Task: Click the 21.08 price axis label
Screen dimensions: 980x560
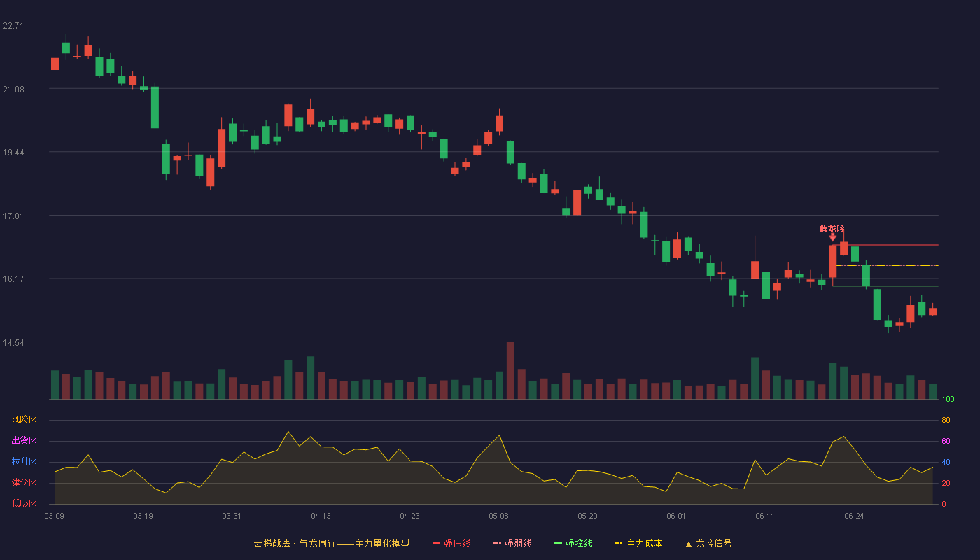Action: [13, 89]
